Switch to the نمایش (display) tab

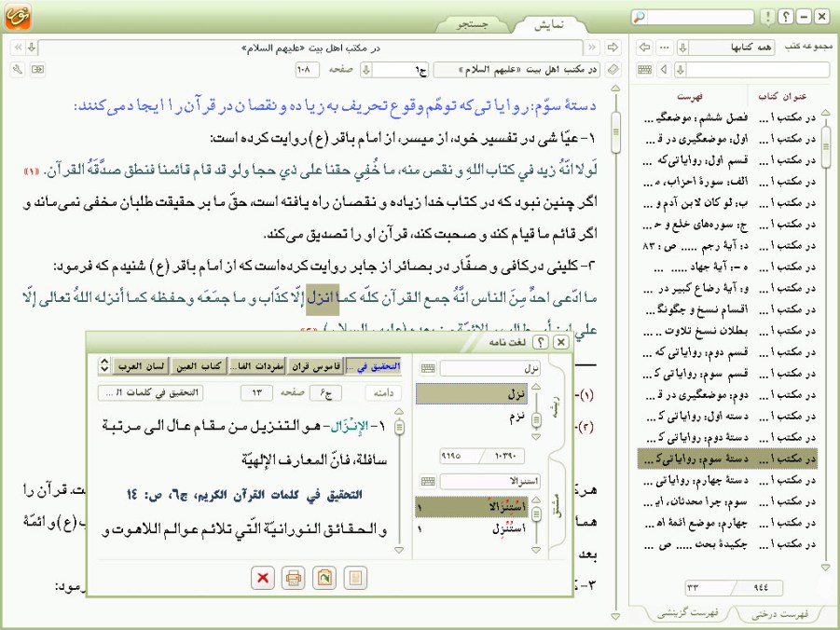tap(549, 24)
